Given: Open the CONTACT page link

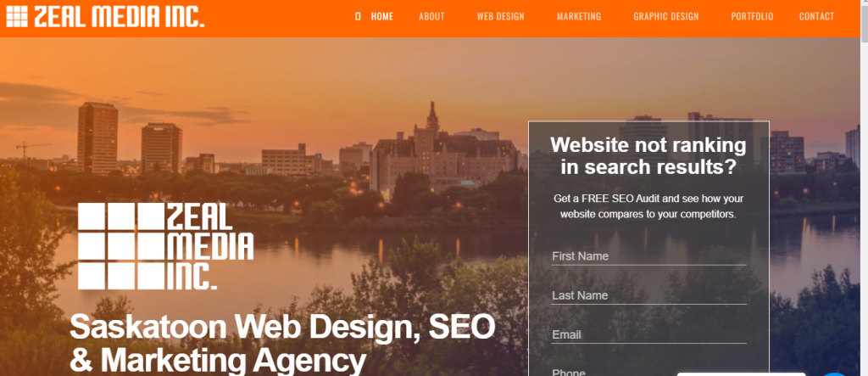Looking at the screenshot, I should click(x=816, y=17).
